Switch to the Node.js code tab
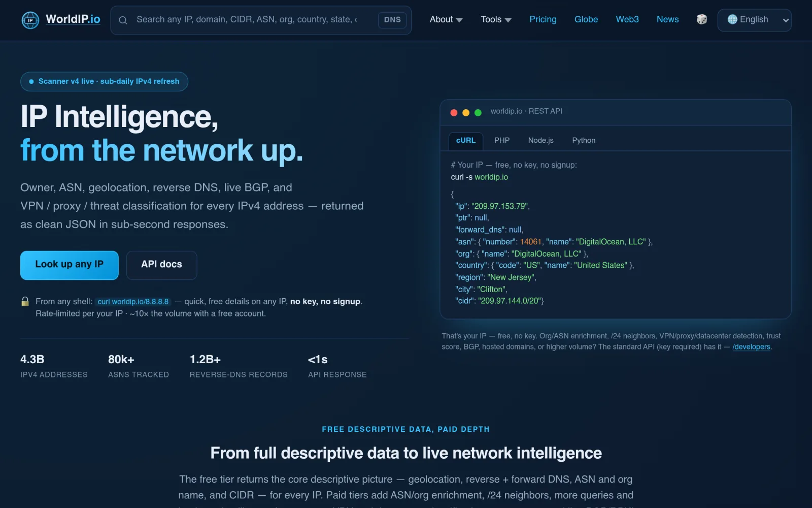 pyautogui.click(x=540, y=141)
